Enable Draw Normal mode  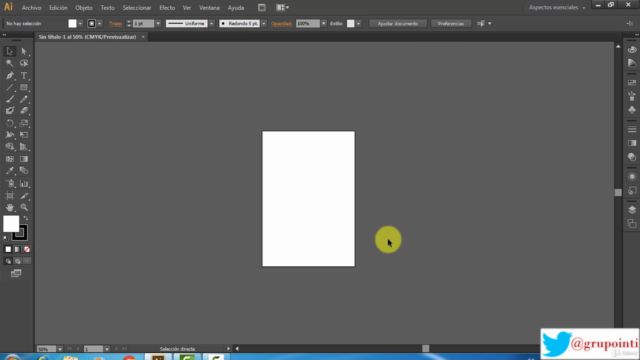[8, 261]
